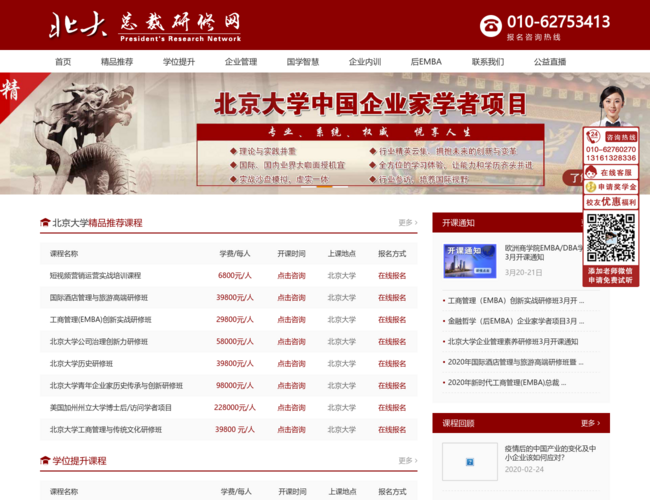Open 欧洲商学院EMBA/DBA 3月开课通知 article

(544, 252)
